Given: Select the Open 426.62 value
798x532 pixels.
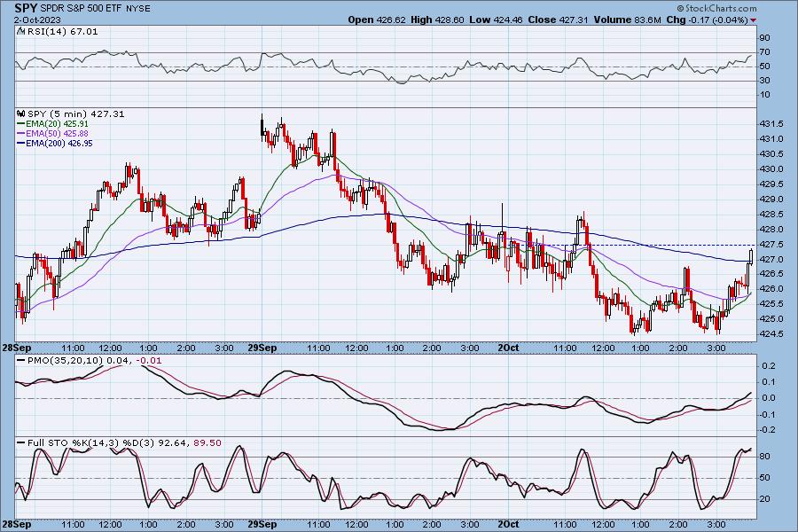Looking at the screenshot, I should point(377,20).
